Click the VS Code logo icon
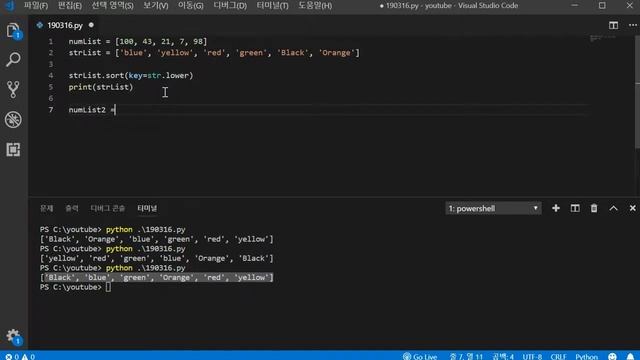Viewport: 640px width, 360px height. coord(10,5)
